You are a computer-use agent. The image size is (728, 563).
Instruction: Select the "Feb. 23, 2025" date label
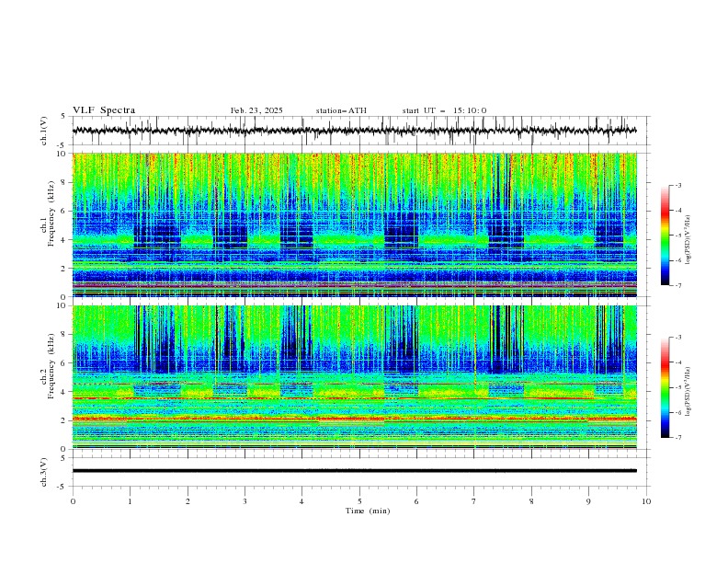[x=256, y=110]
